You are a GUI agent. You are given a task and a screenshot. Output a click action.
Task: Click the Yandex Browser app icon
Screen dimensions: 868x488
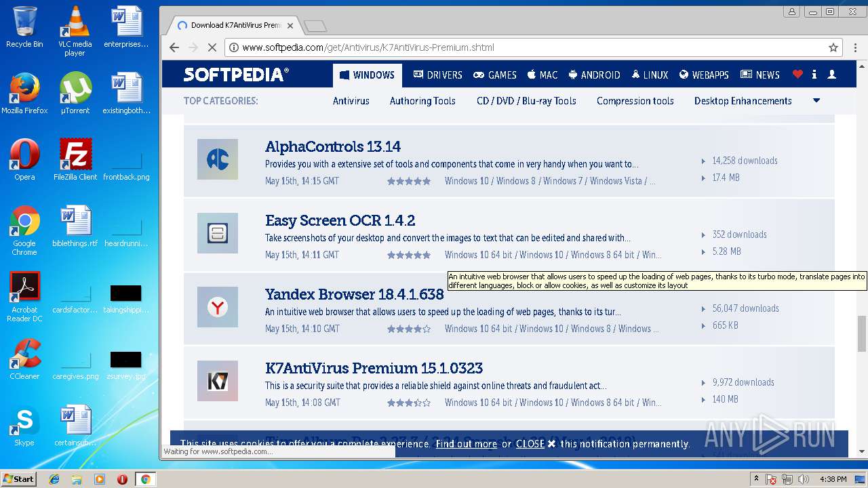tap(218, 307)
